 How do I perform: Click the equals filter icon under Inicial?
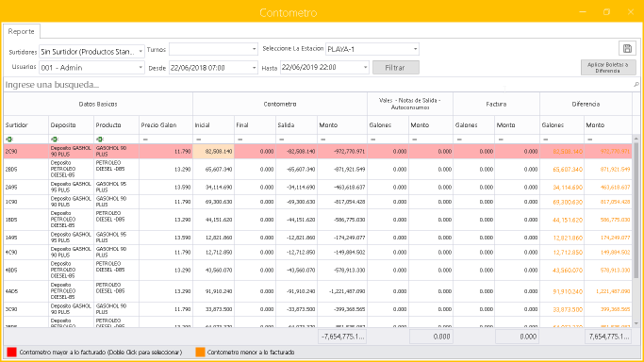pos(199,140)
